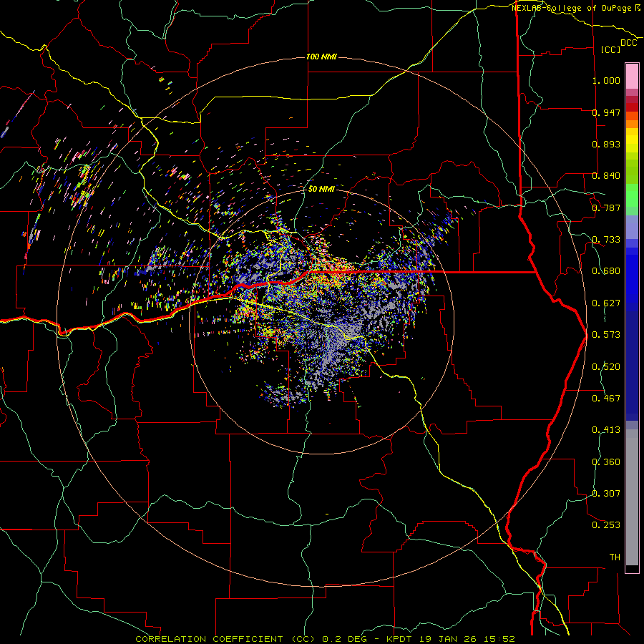Click the KPDT radar site identifier
Viewport: 644px width, 644px height.
click(x=401, y=639)
